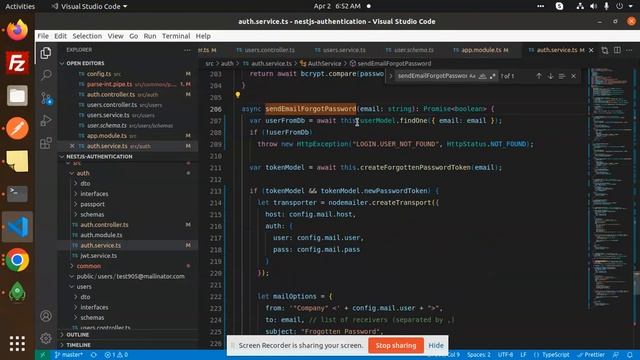
Task: Toggle Match Case in find widget
Action: 472,76
